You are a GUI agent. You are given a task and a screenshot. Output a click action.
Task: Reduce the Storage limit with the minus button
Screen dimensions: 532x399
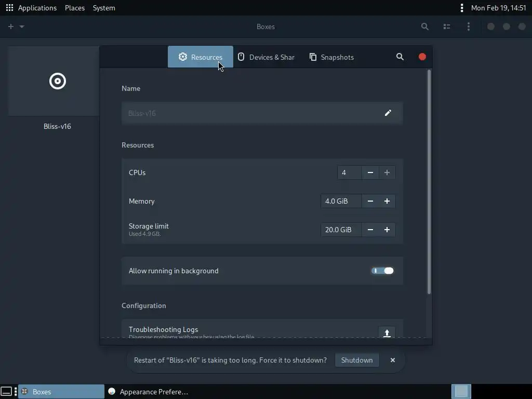370,230
